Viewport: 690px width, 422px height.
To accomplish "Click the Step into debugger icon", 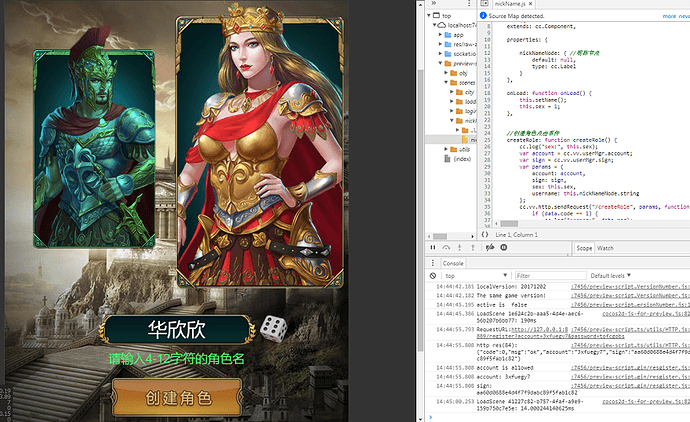I will 459,248.
